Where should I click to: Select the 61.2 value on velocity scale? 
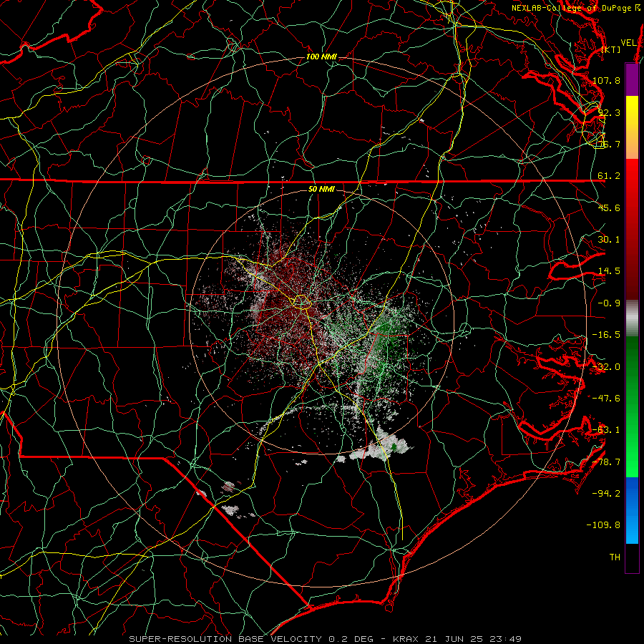coord(609,176)
